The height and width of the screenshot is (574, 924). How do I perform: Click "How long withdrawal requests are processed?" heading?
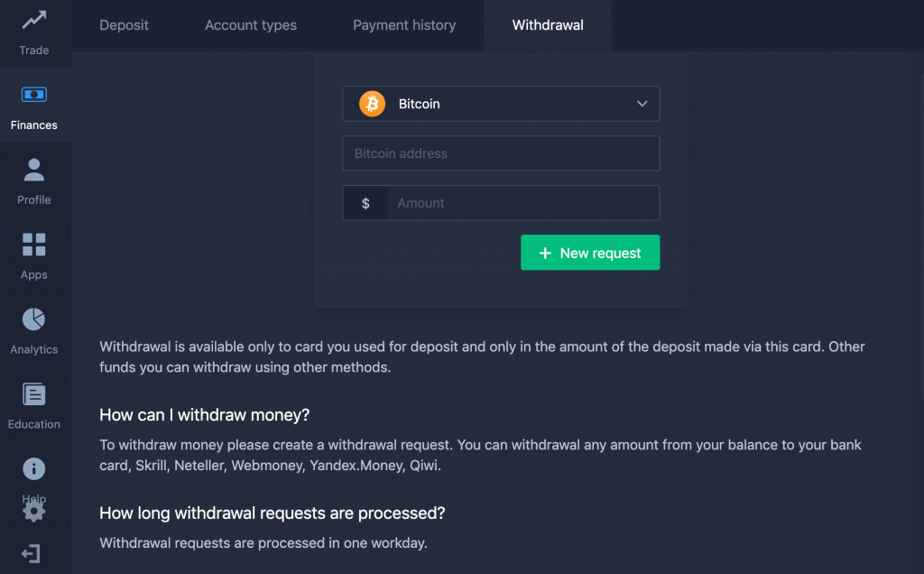pos(273,514)
